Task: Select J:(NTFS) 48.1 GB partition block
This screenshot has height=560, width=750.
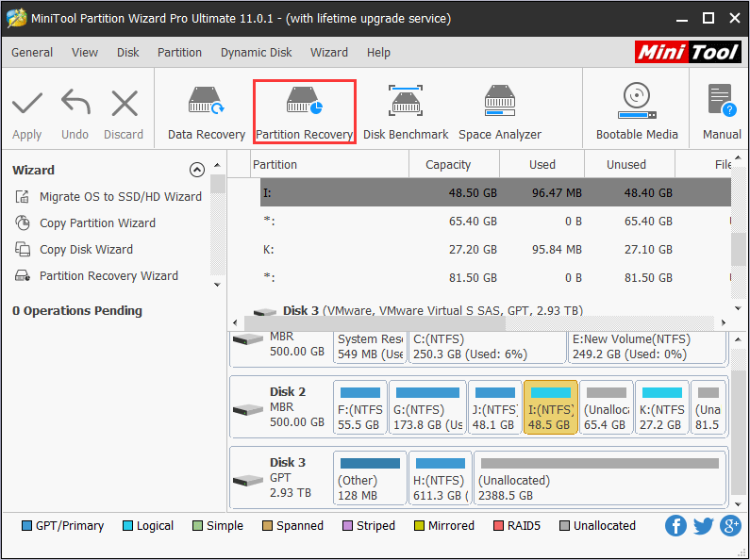Action: (x=495, y=407)
